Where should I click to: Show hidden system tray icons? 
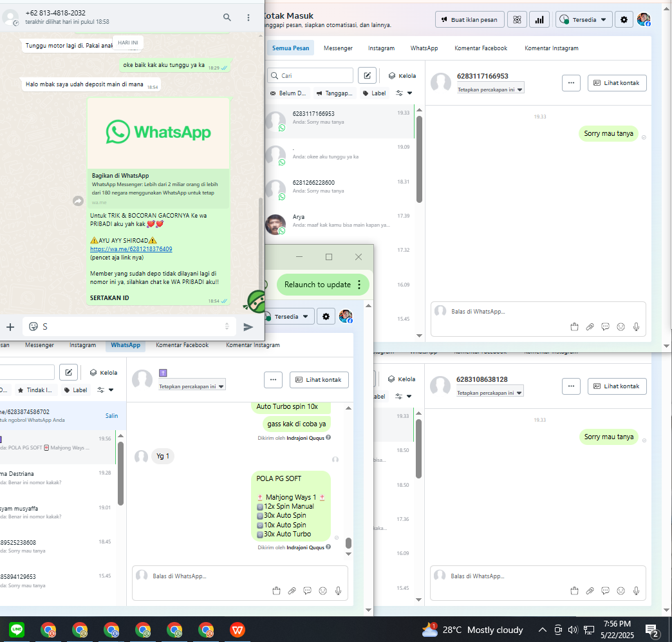pyautogui.click(x=542, y=630)
